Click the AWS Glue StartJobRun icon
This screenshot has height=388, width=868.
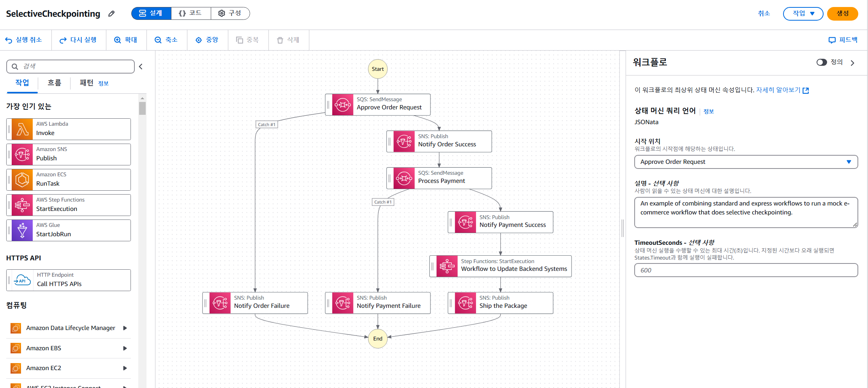point(22,230)
